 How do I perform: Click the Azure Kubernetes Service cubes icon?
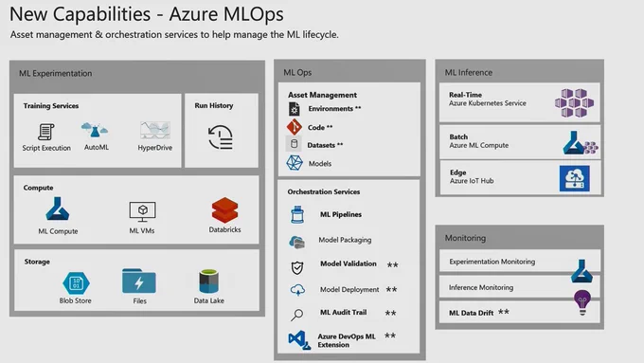click(574, 102)
